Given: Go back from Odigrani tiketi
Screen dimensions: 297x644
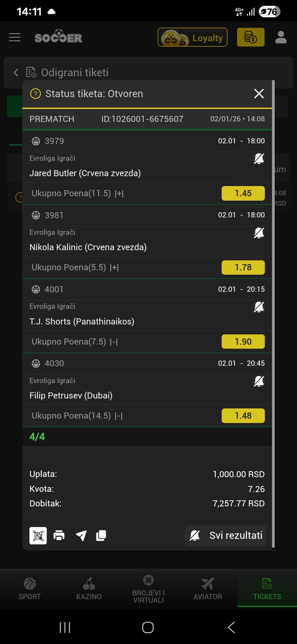Looking at the screenshot, I should tap(16, 72).
